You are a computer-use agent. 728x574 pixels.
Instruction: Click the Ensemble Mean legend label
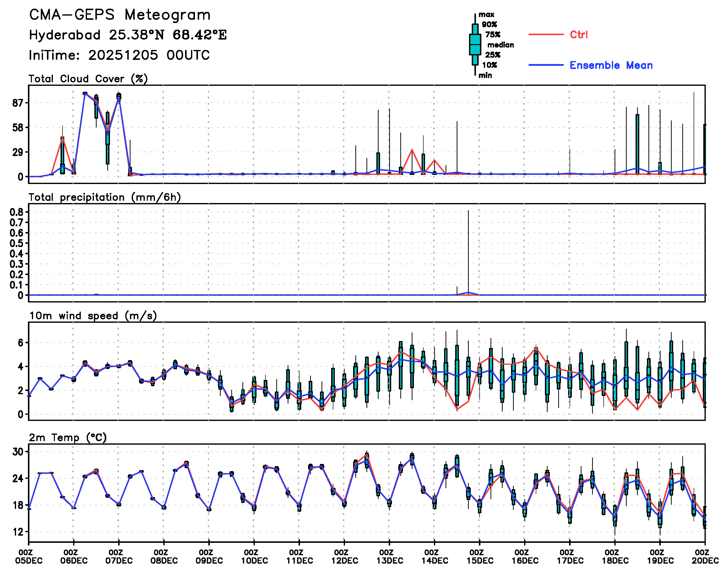click(x=611, y=65)
